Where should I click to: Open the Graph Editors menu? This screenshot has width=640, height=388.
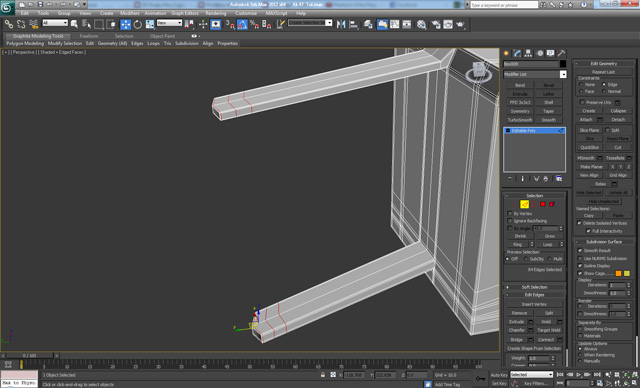(184, 13)
